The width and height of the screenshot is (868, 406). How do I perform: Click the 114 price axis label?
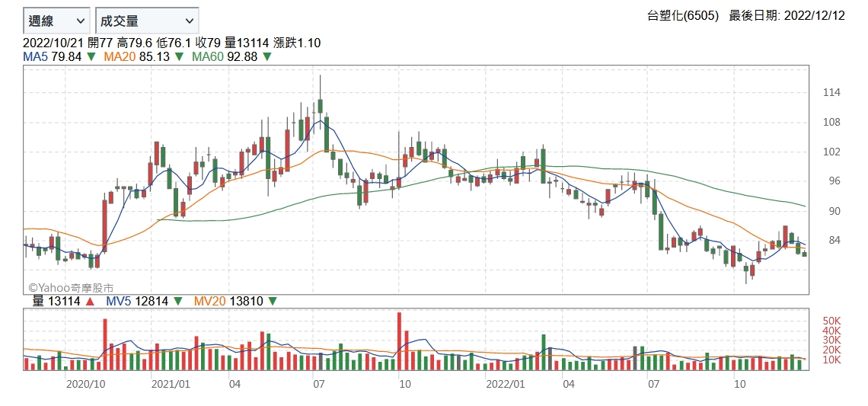tap(832, 92)
